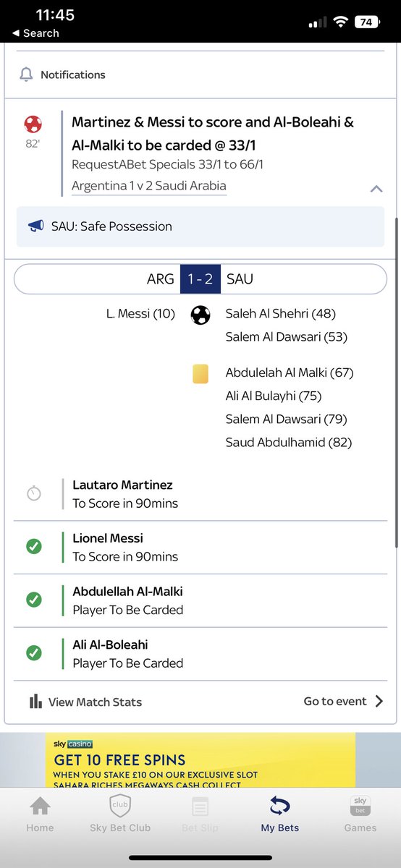Tap the stopwatch icon beside Lautaro Martinez

point(34,493)
